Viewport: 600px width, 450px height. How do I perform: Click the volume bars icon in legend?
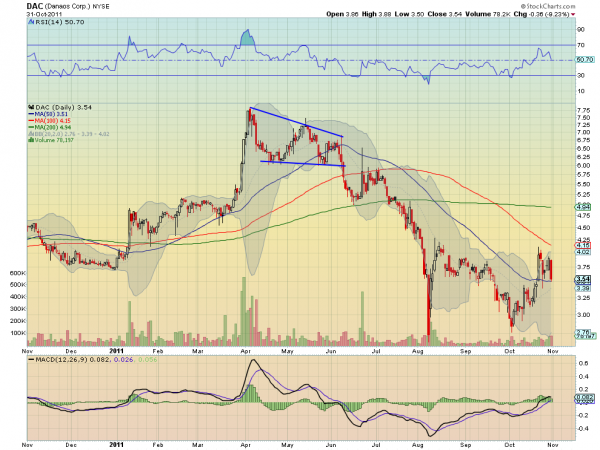[31, 140]
